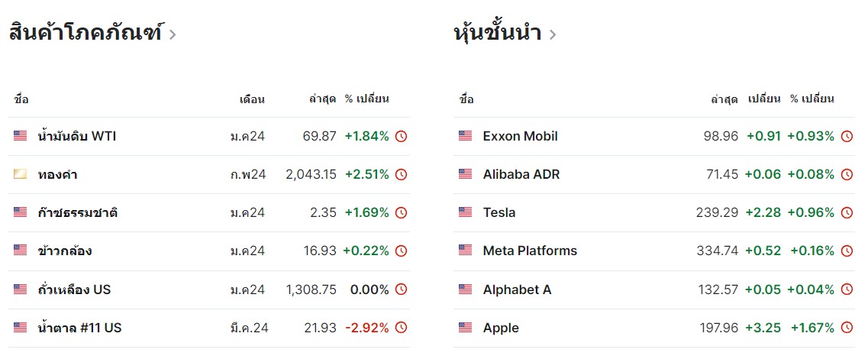Viewport: 868px width, 356px height.
Task: Click the US flag beside Alibaba ADR
Action: (466, 175)
